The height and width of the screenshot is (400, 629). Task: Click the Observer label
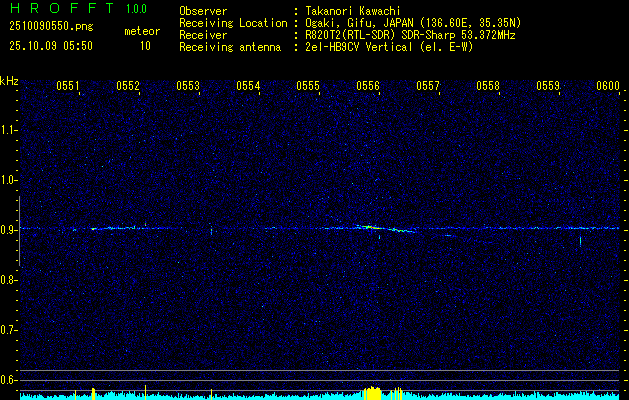coord(203,11)
